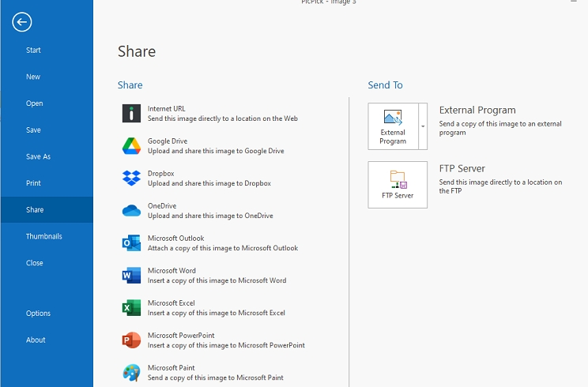Expand the External Program dropdown arrow
588x387 pixels.
coord(423,126)
